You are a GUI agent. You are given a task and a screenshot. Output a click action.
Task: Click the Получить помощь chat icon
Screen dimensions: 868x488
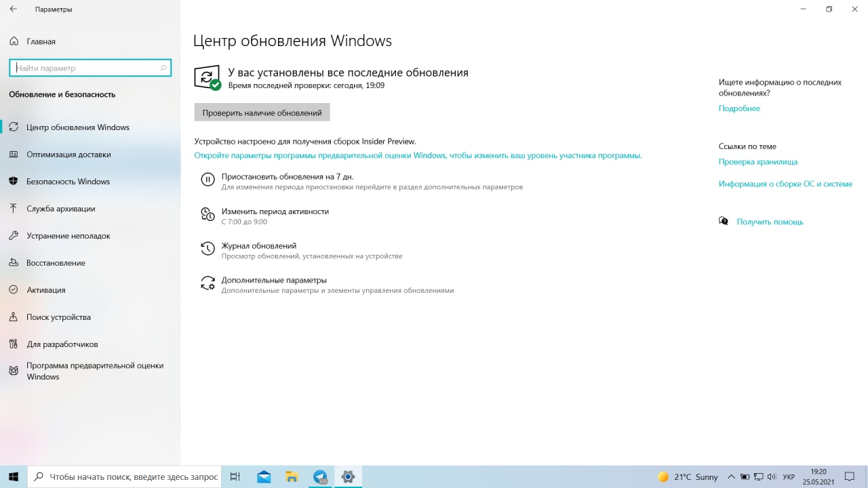724,221
